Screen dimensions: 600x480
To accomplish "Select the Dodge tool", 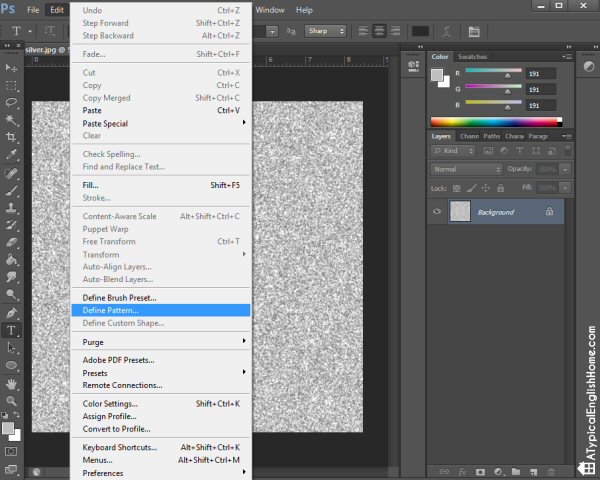I will pyautogui.click(x=11, y=294).
